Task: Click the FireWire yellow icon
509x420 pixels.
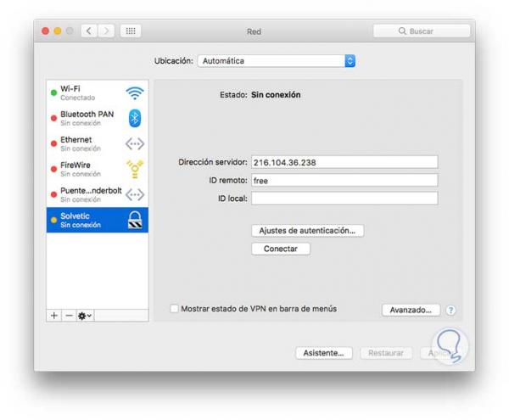Action: [135, 169]
